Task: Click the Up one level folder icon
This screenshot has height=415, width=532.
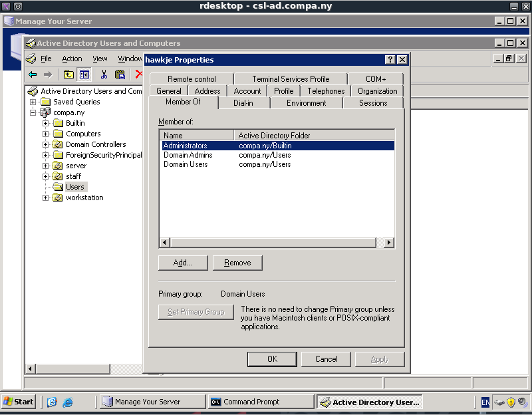Action: tap(68, 74)
